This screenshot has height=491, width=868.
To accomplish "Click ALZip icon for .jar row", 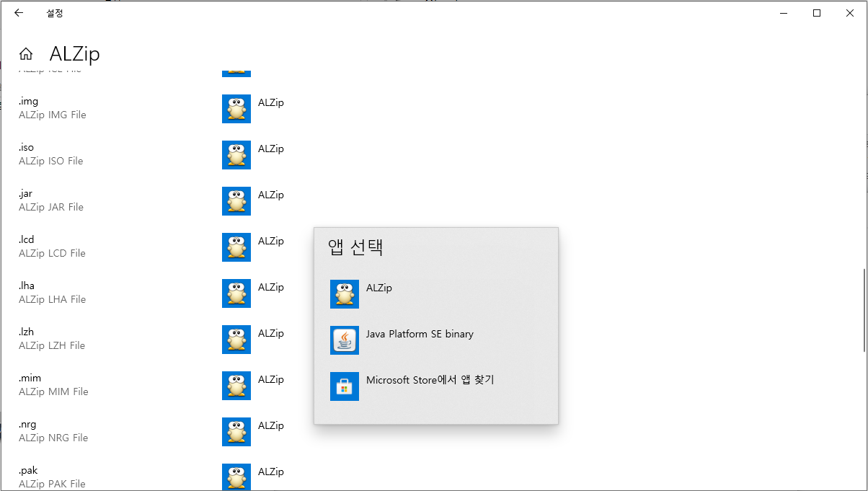I will coord(236,201).
